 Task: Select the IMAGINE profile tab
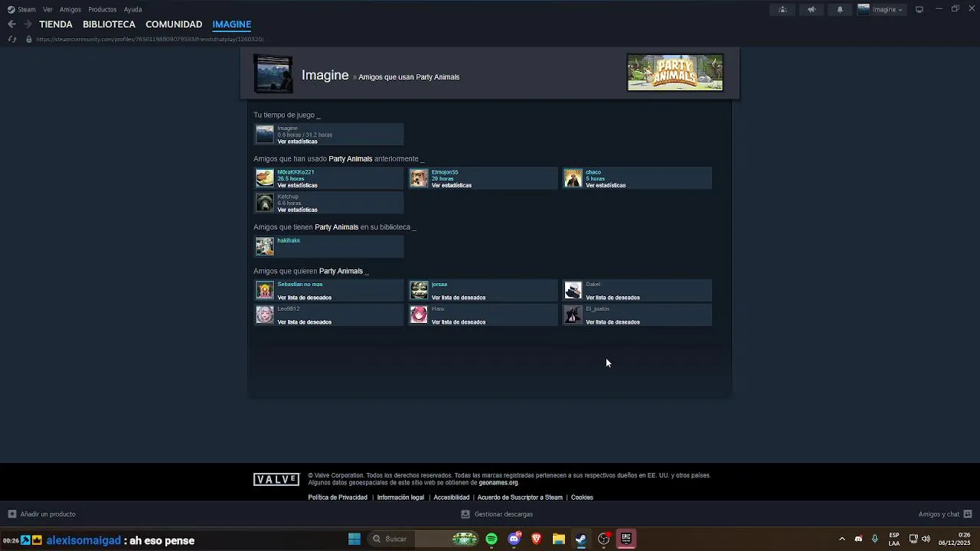[x=232, y=24]
